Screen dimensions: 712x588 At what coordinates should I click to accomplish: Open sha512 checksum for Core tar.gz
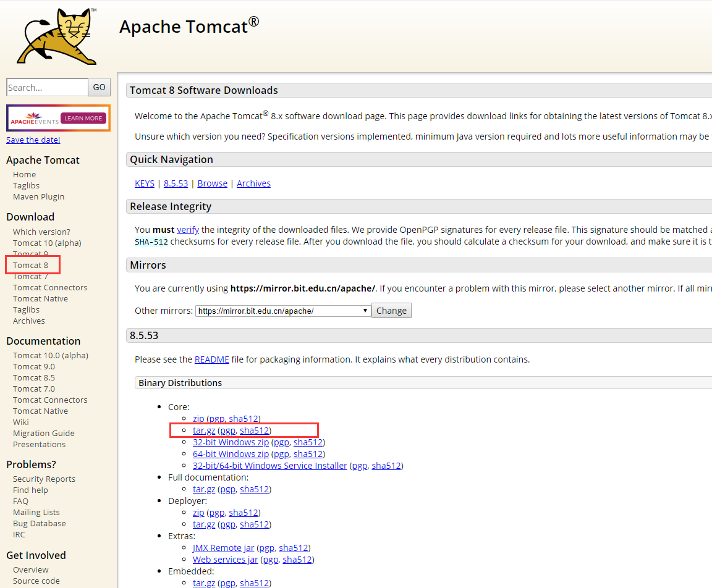[254, 430]
